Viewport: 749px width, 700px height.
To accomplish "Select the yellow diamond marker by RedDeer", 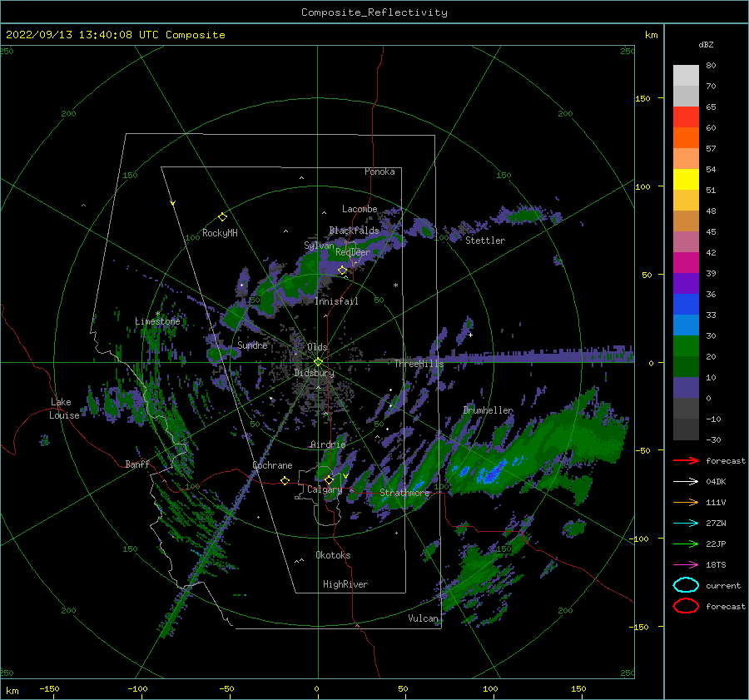I will [x=342, y=271].
